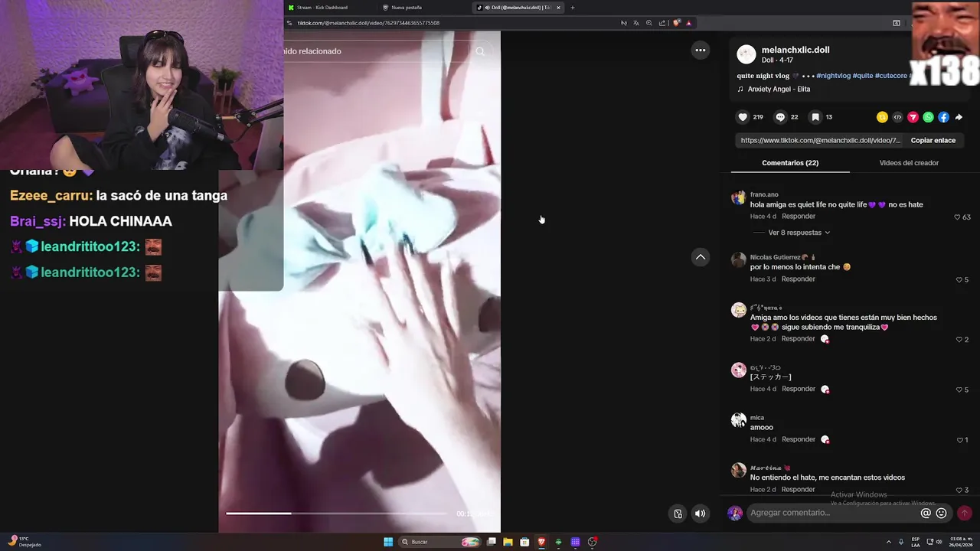Show hidden tray icons chevron

coord(889,542)
